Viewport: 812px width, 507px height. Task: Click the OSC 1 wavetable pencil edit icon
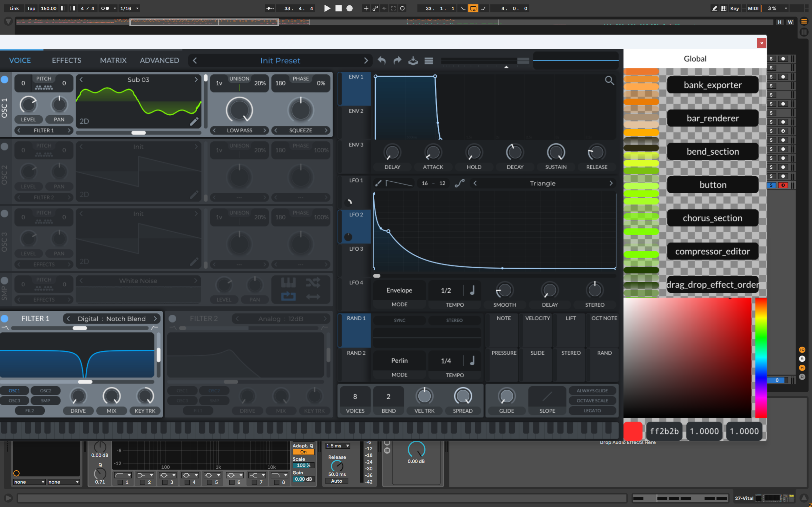pyautogui.click(x=194, y=121)
